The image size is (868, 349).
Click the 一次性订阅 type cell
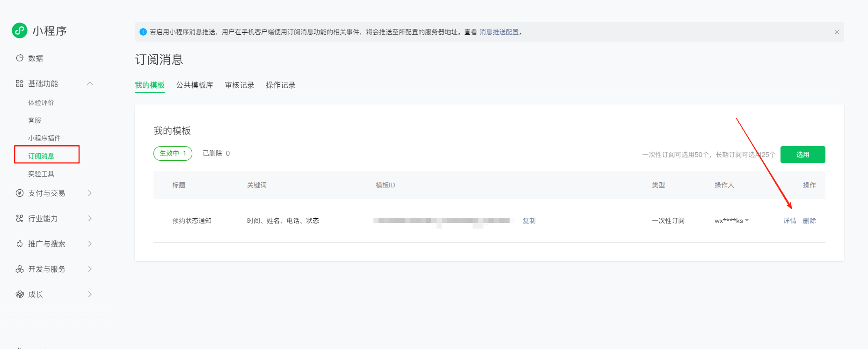(x=668, y=221)
